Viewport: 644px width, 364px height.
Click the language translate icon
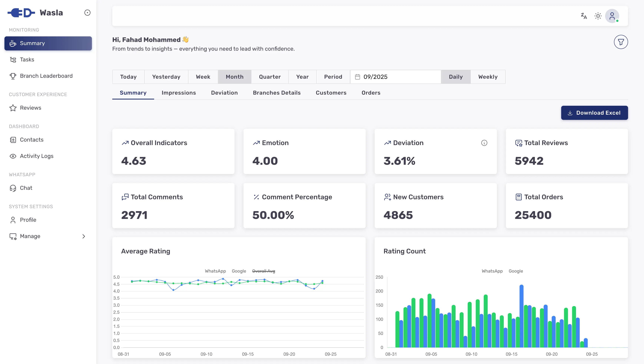584,16
